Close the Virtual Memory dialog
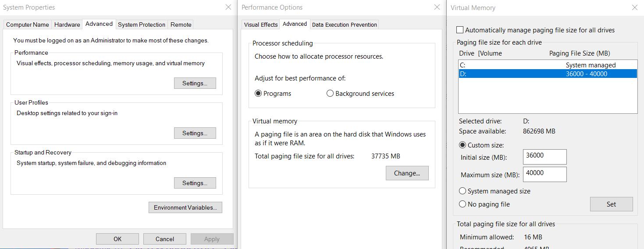644x249 pixels. click(634, 8)
